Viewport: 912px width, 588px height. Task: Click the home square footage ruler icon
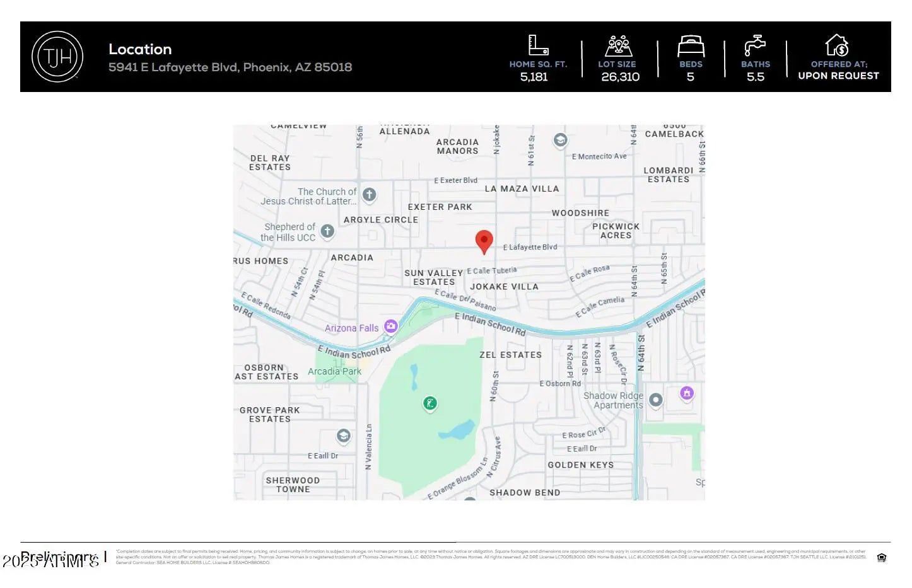pos(537,45)
